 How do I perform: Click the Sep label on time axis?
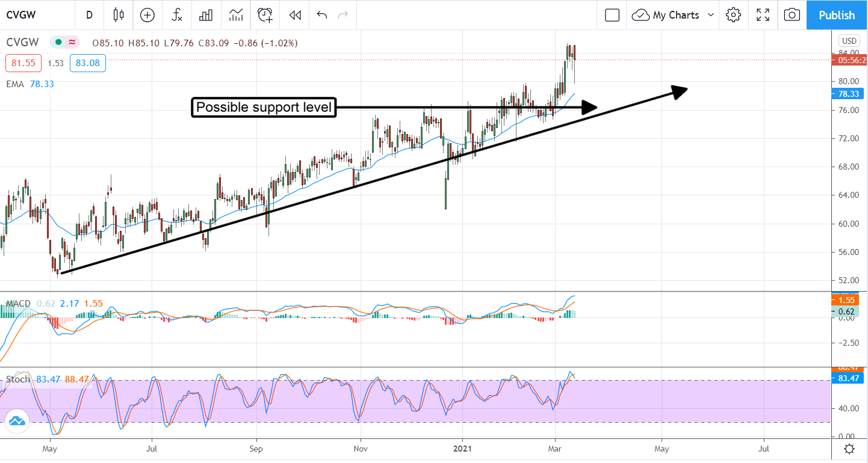pos(256,449)
